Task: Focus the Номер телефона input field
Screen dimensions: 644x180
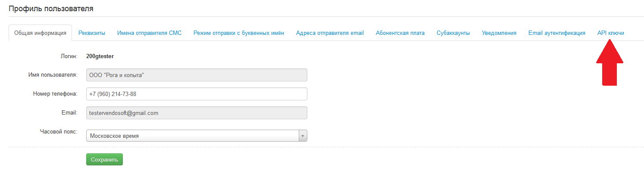Action: pos(197,94)
